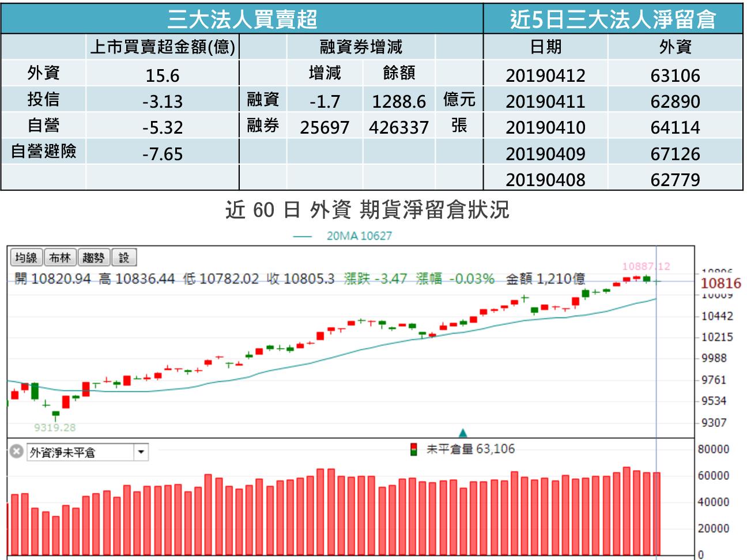
Task: Click the 高 10836.44 high price readout
Action: coord(137,279)
